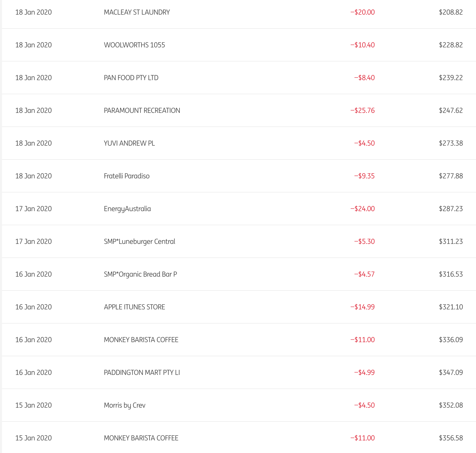Open the Fratelli Paradiso transaction
476x453 pixels.
pyautogui.click(x=127, y=176)
